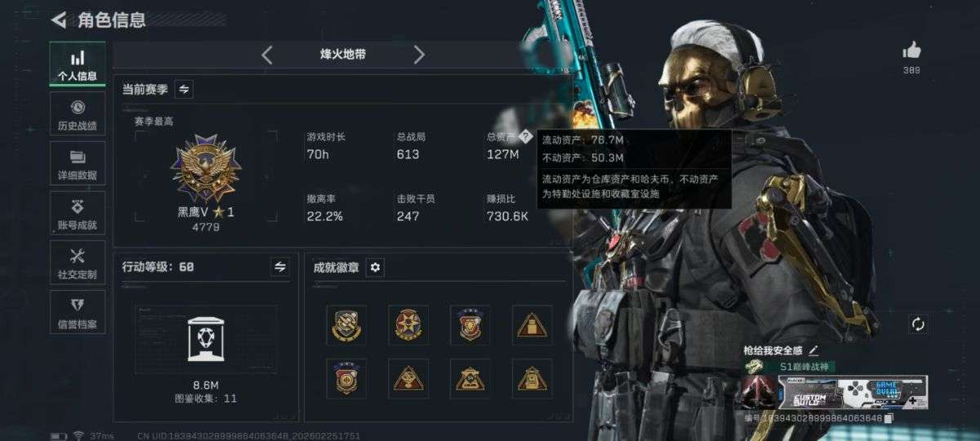Copy the player ID number via copy icon
Image resolution: width=980 pixels, height=441 pixels.
[x=889, y=418]
